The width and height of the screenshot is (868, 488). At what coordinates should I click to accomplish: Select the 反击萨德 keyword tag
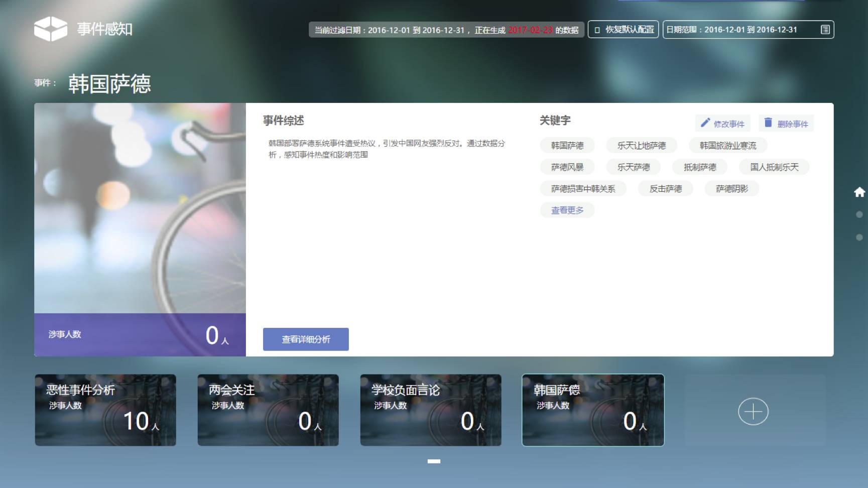[666, 189]
